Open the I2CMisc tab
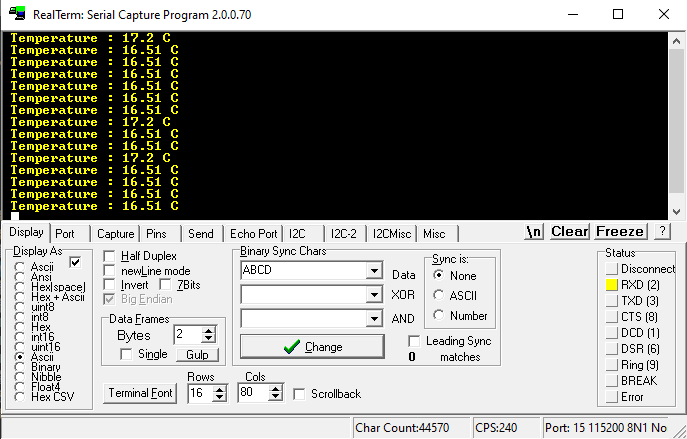687x439 pixels. pyautogui.click(x=392, y=234)
